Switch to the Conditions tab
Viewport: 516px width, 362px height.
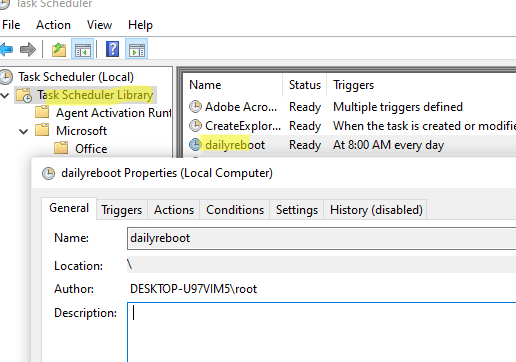coord(235,210)
